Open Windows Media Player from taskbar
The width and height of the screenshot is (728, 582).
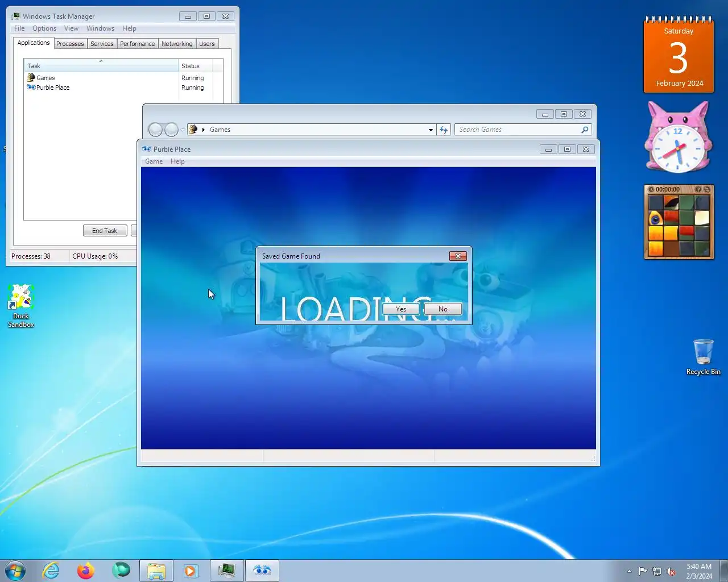click(191, 571)
